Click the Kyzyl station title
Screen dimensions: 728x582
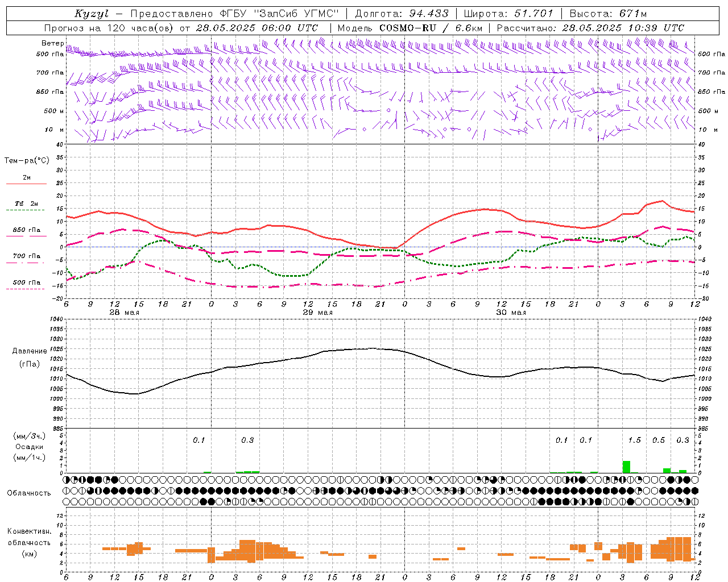tap(92, 14)
